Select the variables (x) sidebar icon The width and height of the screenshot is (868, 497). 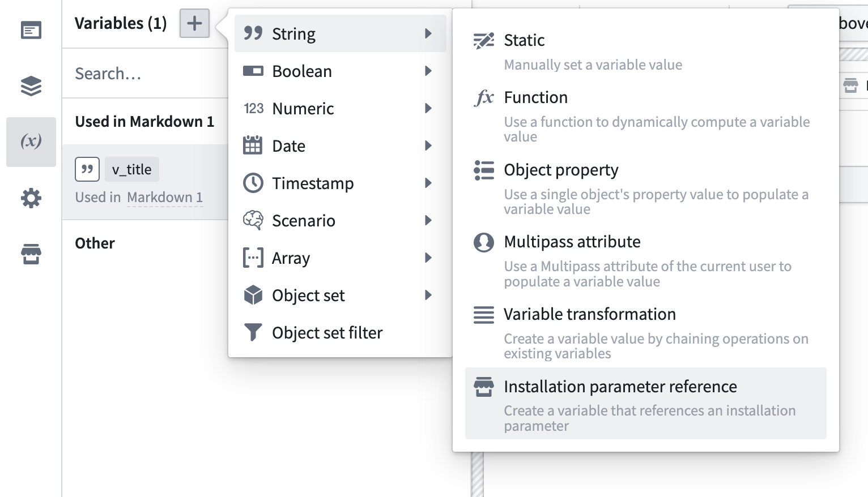[31, 142]
